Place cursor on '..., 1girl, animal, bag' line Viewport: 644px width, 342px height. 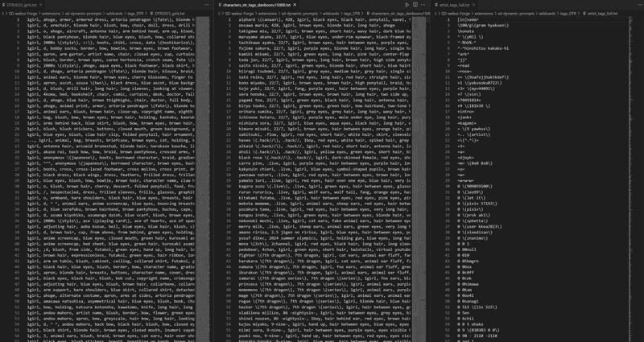pyautogui.click(x=111, y=140)
